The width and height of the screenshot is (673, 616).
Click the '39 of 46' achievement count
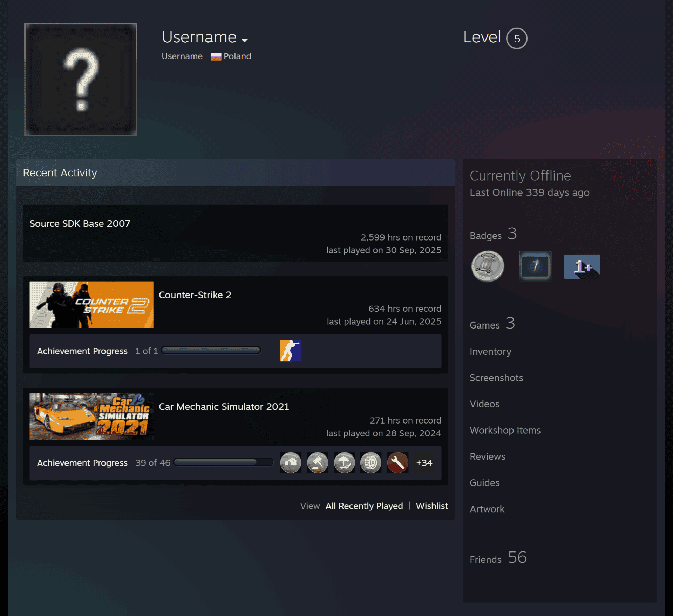(x=153, y=462)
